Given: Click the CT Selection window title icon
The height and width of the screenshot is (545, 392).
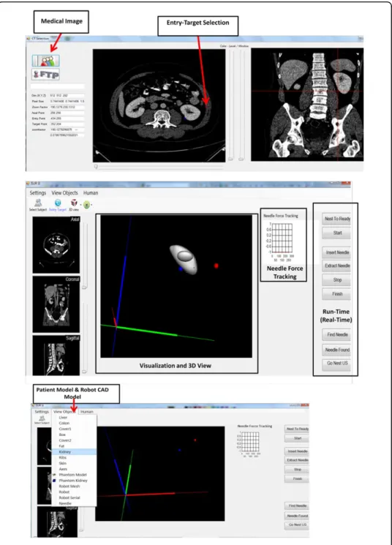Looking at the screenshot, I should [28, 38].
